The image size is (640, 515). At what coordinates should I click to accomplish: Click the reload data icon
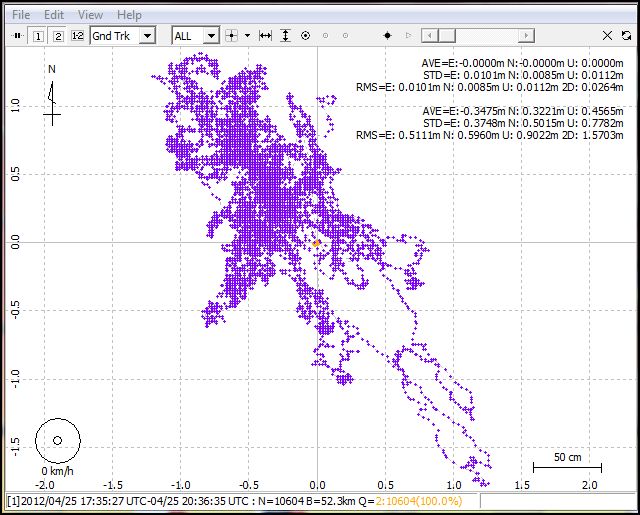coord(626,35)
